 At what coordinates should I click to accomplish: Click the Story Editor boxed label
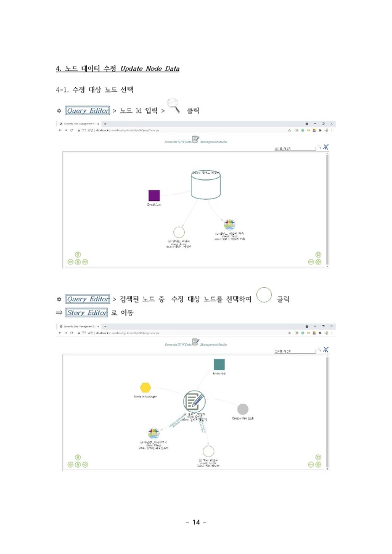pyautogui.click(x=87, y=312)
